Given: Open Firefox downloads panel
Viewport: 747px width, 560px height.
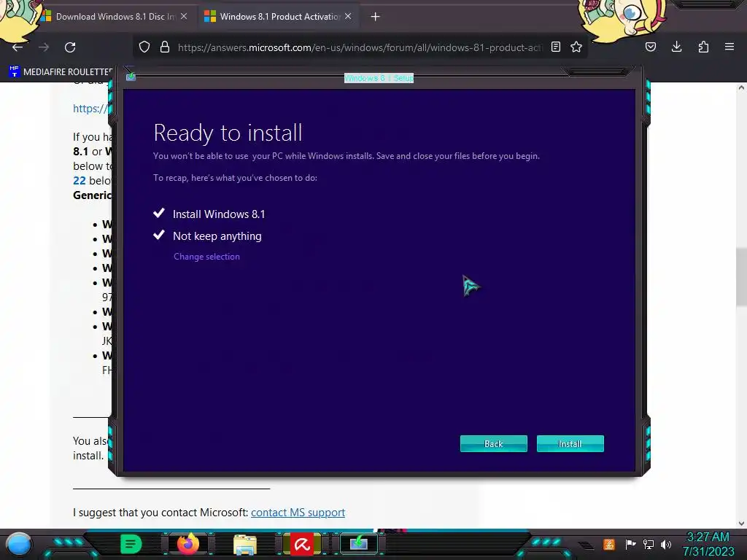Looking at the screenshot, I should [676, 47].
